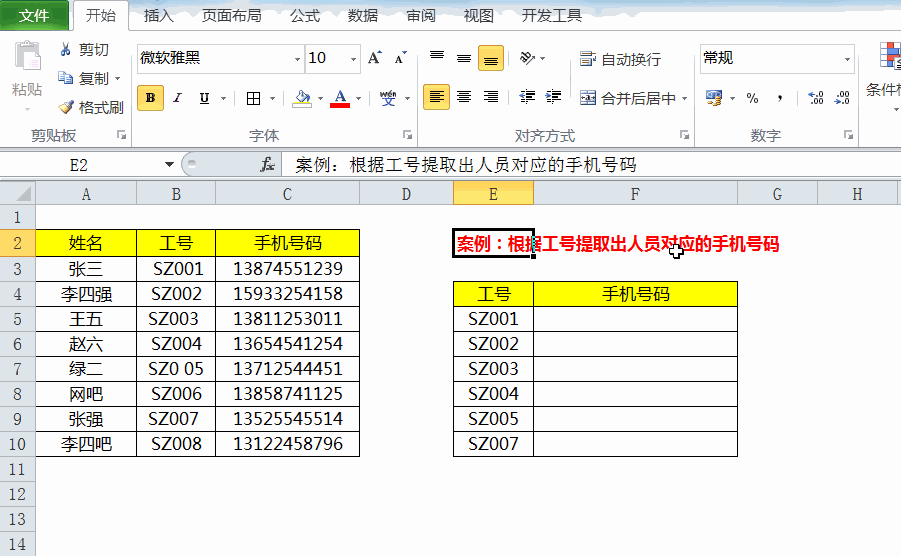The height and width of the screenshot is (556, 901).
Task: Click the text orientation icon
Action: point(527,58)
